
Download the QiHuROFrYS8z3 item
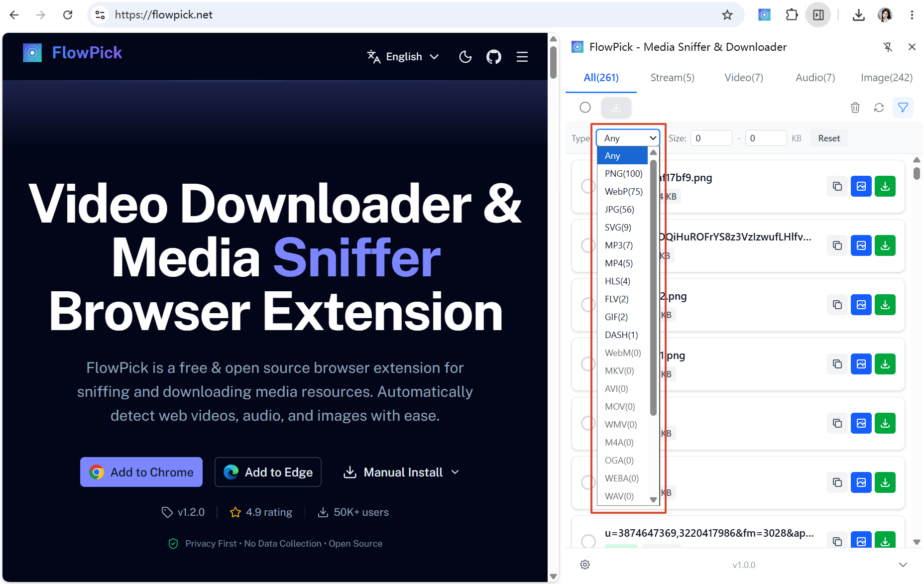point(885,245)
